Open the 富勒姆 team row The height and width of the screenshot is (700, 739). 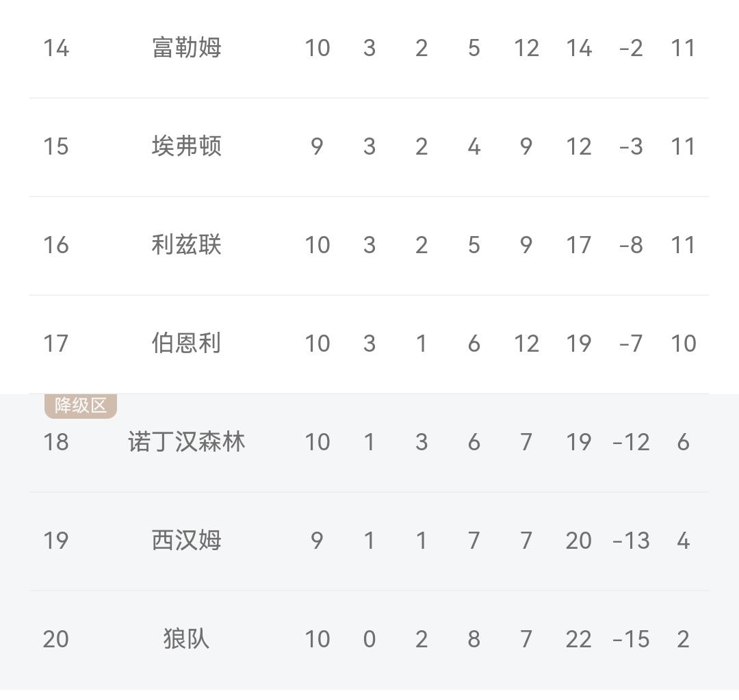pyautogui.click(x=369, y=48)
